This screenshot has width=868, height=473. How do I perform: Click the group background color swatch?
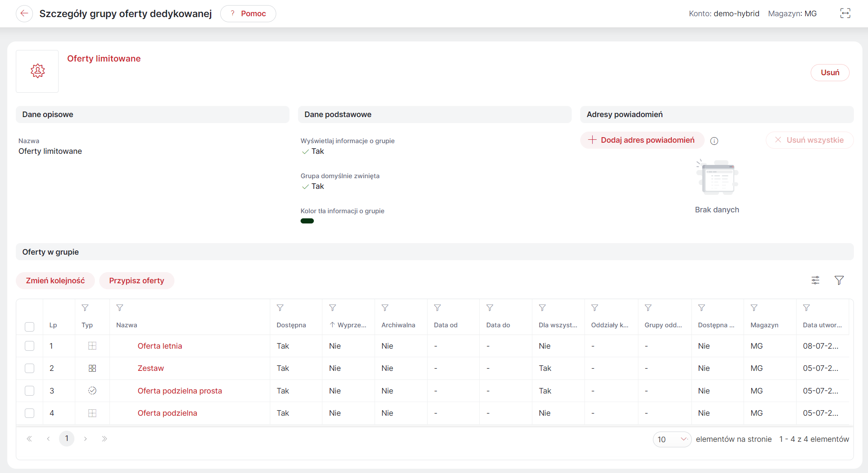pos(307,221)
